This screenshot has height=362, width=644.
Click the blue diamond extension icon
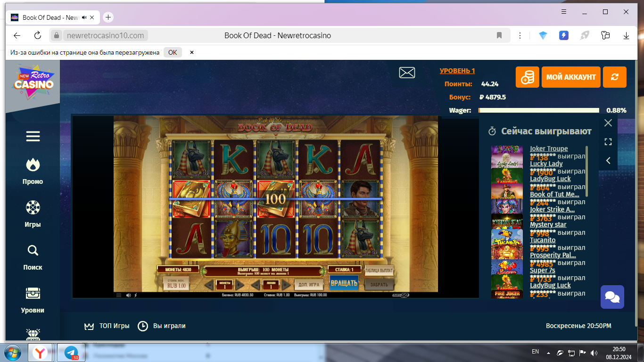click(x=543, y=35)
